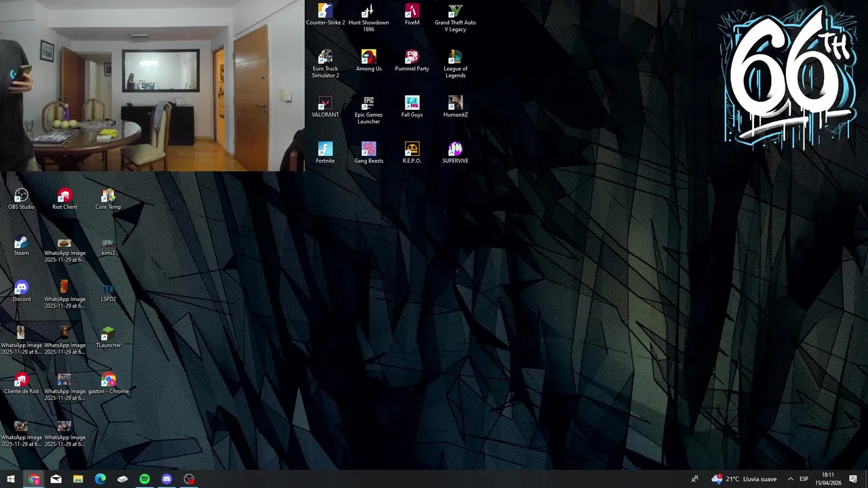Select the kimi3 file on desktop
Viewport: 868px width, 488px height.
pos(108,245)
